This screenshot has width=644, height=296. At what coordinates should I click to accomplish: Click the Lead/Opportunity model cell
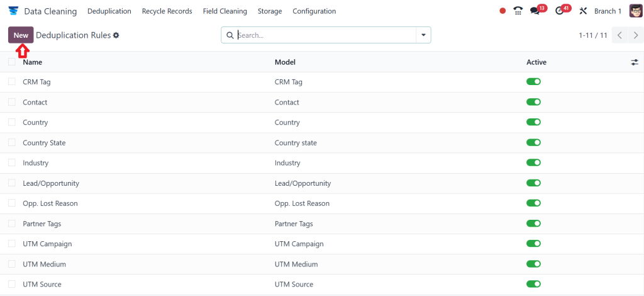coord(303,183)
